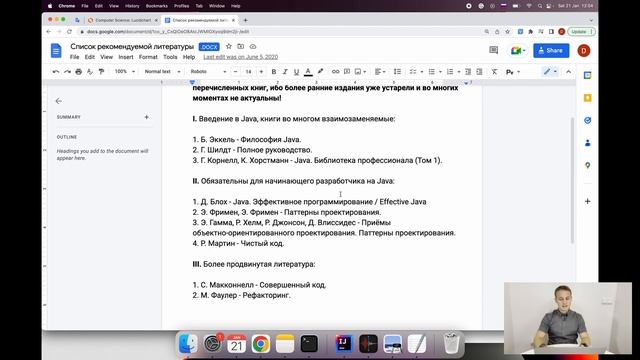Clear formatting with the toolbar icon
The width and height of the screenshot is (640, 360).
point(494,72)
